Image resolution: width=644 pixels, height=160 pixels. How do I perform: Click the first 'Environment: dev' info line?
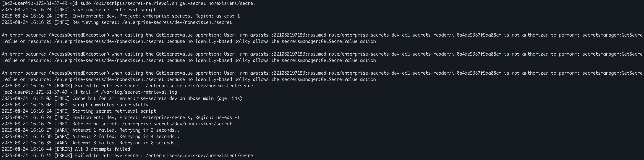coord(121,16)
